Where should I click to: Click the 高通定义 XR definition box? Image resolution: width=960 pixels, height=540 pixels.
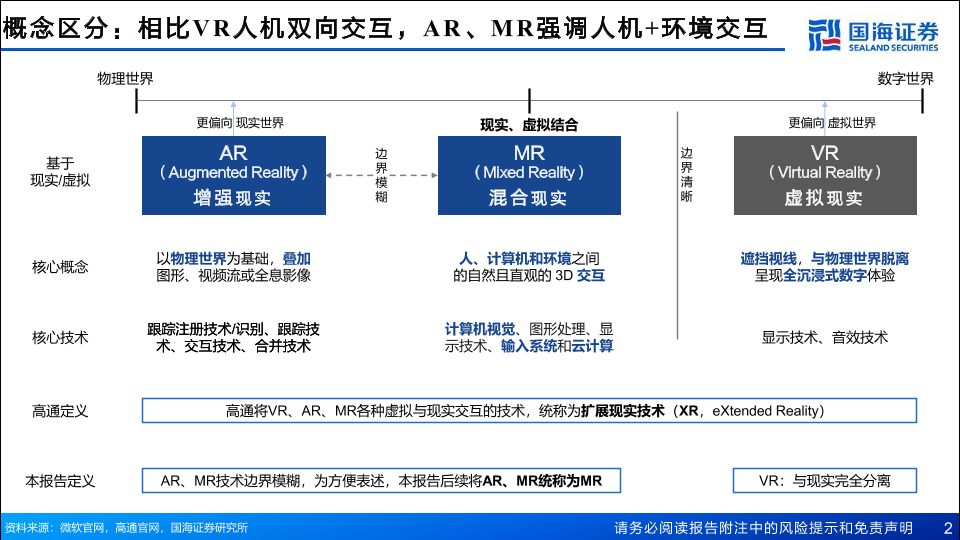pos(529,410)
